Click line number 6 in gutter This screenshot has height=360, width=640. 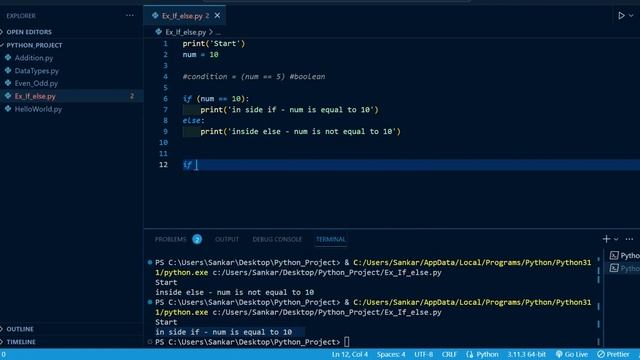[165, 98]
